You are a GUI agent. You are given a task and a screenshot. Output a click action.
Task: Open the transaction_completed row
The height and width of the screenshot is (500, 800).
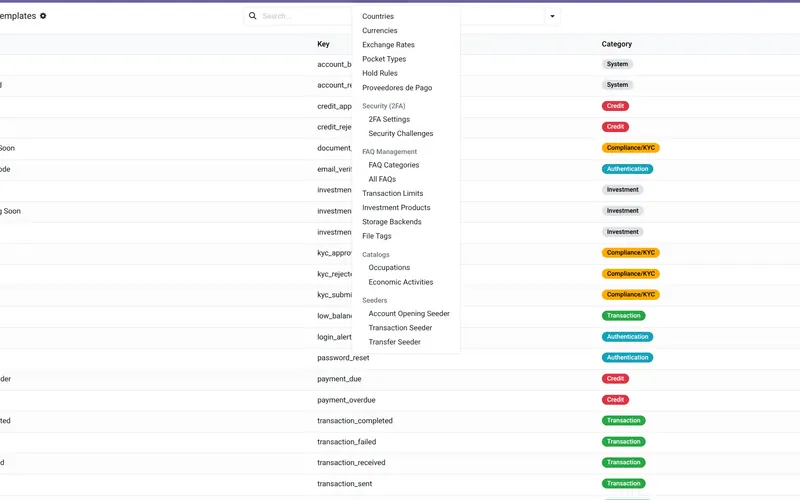pos(355,421)
